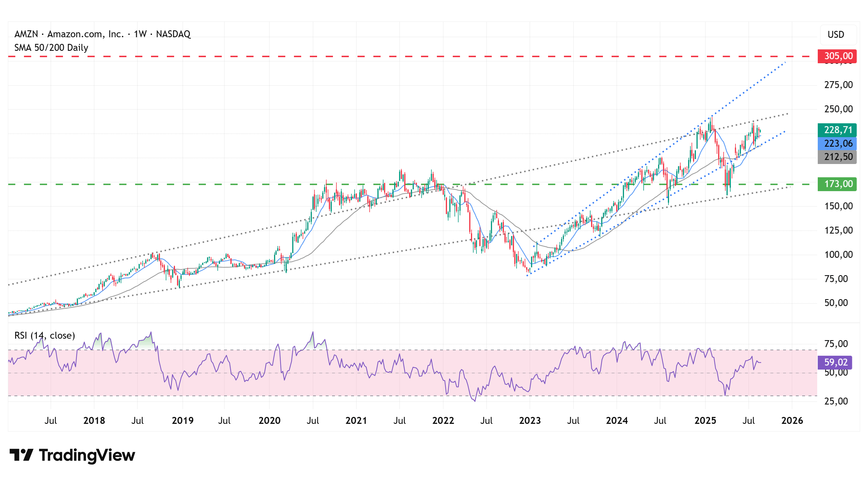Viewport: 868px width, 479px height.
Task: Click the 2022 label on time axis
Action: point(443,420)
